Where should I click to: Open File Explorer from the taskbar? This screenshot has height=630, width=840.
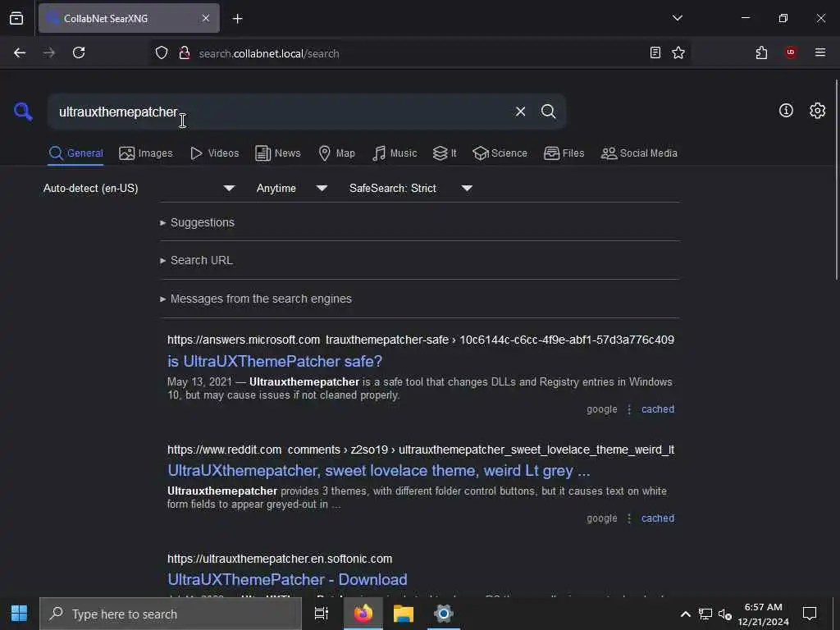tap(404, 614)
